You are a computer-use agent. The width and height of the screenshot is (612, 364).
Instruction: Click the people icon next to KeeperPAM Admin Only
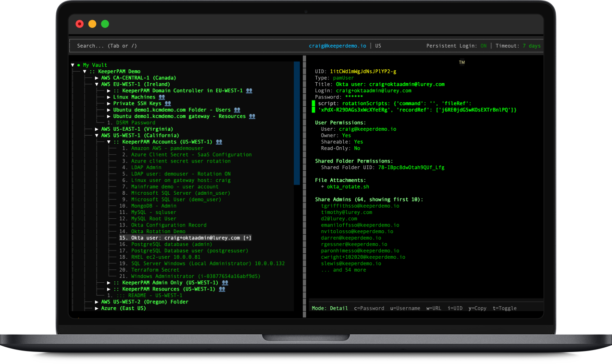[225, 283]
